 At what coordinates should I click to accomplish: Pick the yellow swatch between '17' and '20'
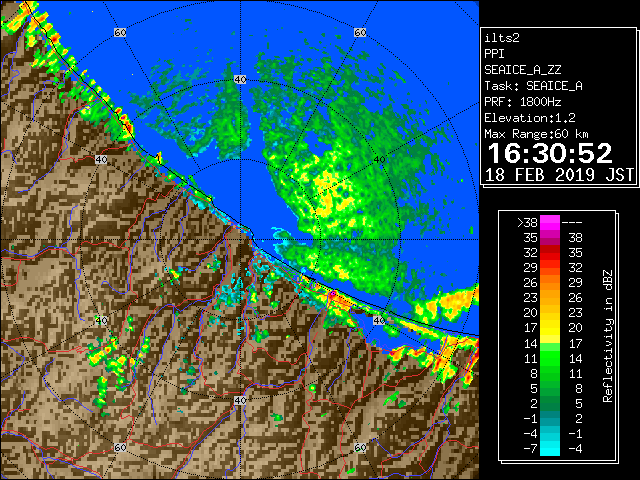(550, 328)
